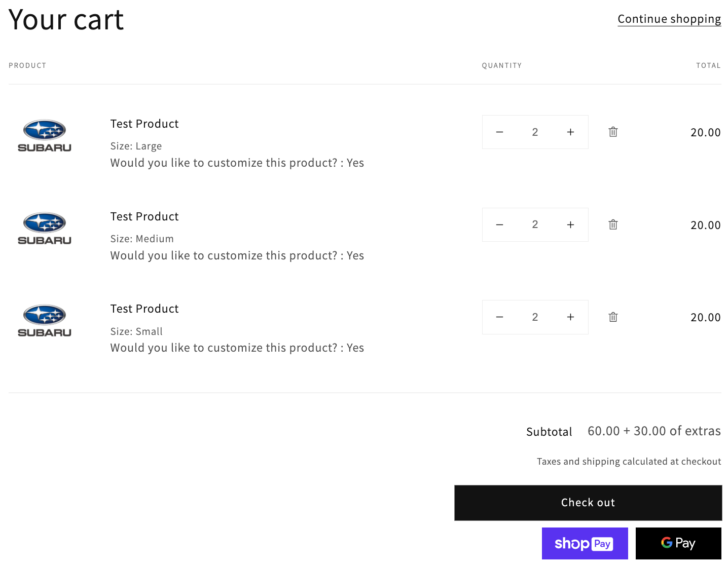Select Subaru logo of Small product
The width and height of the screenshot is (728, 565).
45,321
